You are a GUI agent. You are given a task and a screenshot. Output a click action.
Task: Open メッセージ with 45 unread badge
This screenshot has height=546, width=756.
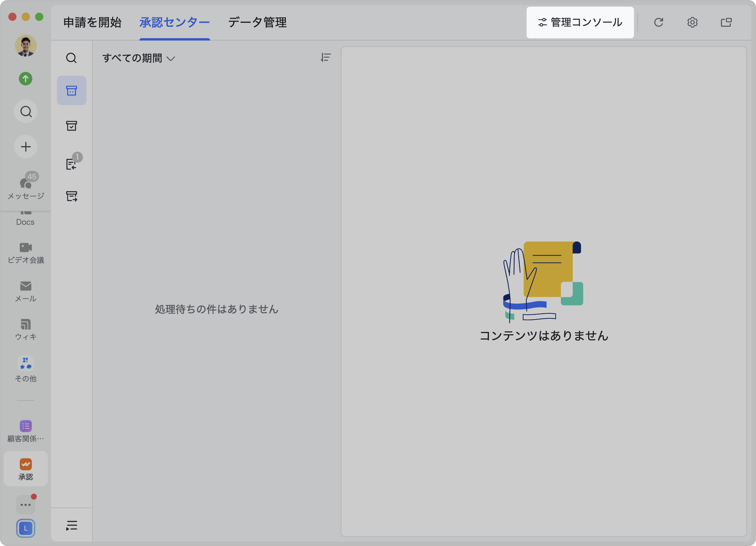coord(26,187)
